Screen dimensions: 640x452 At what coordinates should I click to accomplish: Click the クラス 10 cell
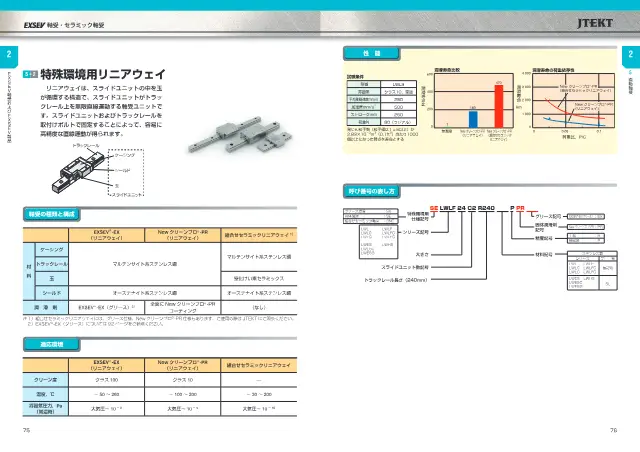coord(182,380)
